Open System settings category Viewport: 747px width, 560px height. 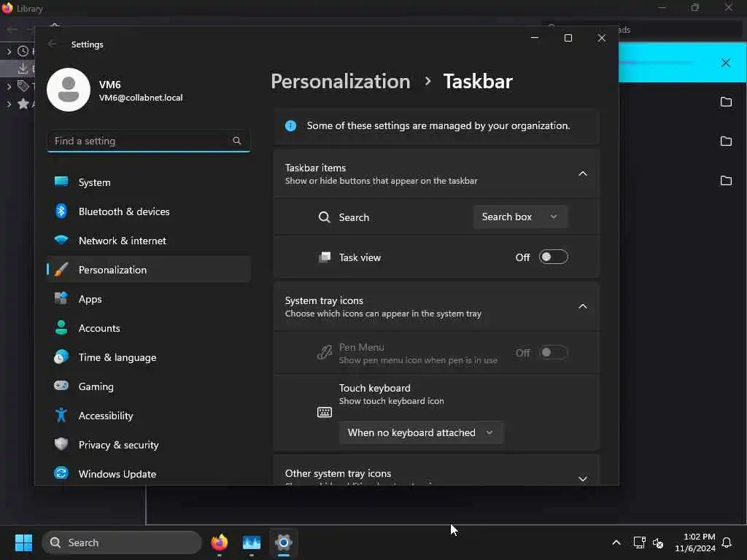click(149, 182)
